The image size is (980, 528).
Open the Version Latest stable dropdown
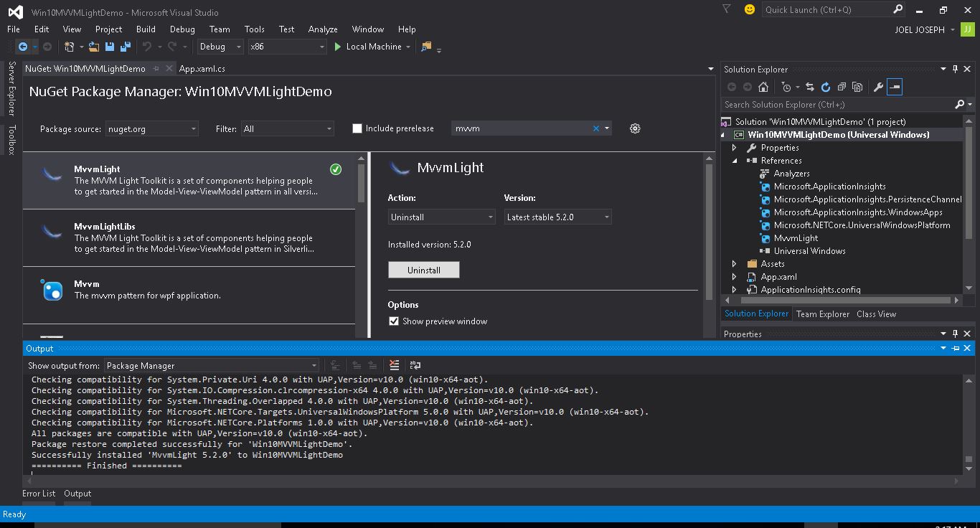pos(558,217)
